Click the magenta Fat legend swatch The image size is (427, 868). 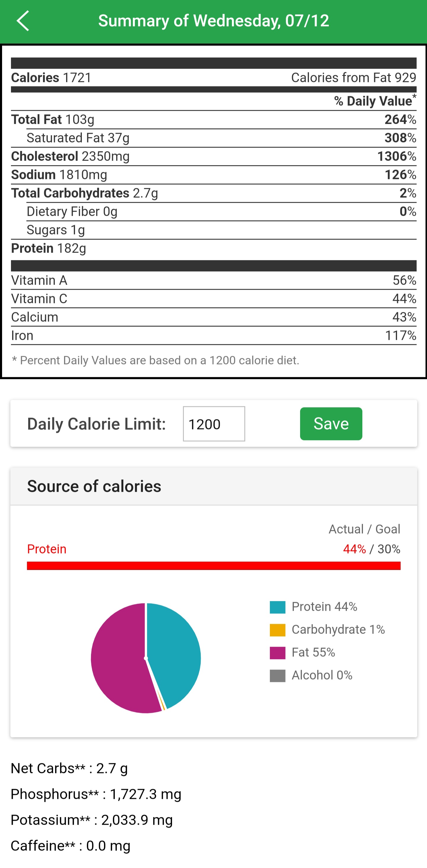tap(278, 653)
